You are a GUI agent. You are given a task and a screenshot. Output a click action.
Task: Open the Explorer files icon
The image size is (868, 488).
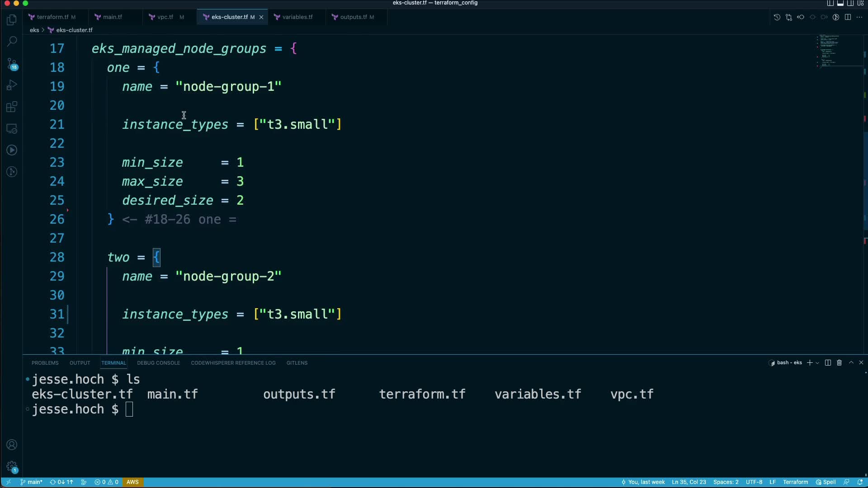(x=12, y=20)
